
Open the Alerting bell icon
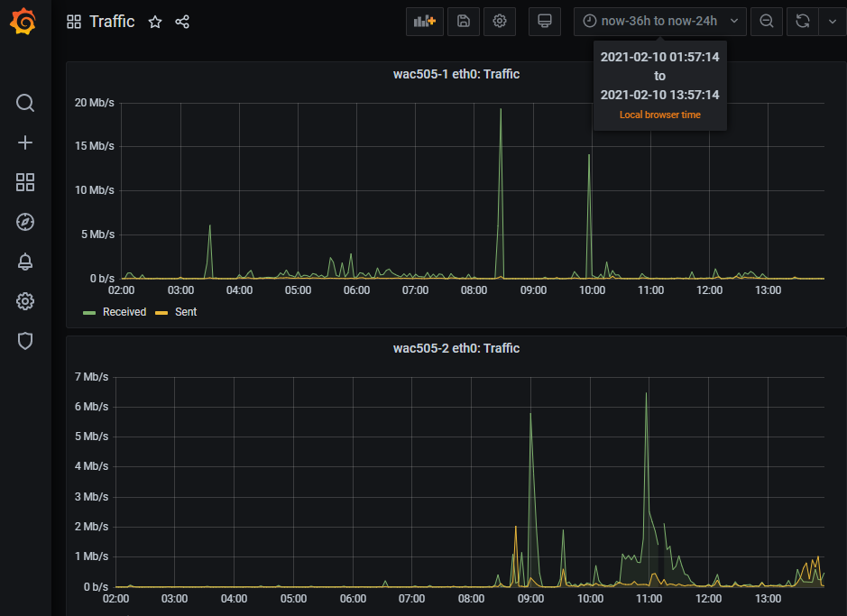point(25,262)
